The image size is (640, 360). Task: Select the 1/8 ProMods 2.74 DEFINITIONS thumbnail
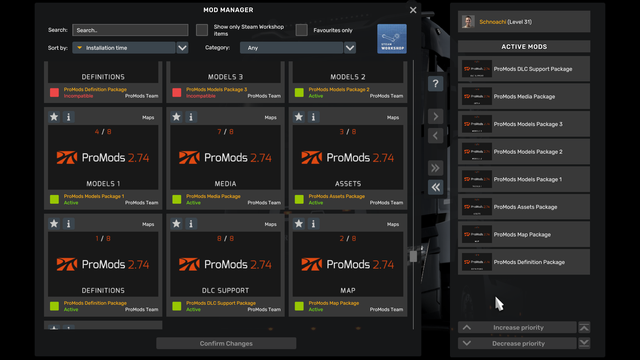pyautogui.click(x=103, y=264)
